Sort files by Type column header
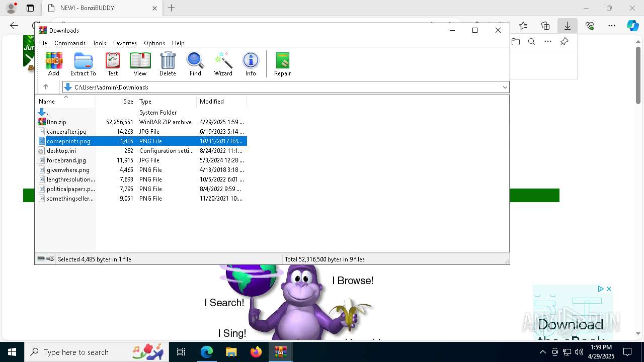The width and height of the screenshot is (644, 362). coord(166,102)
